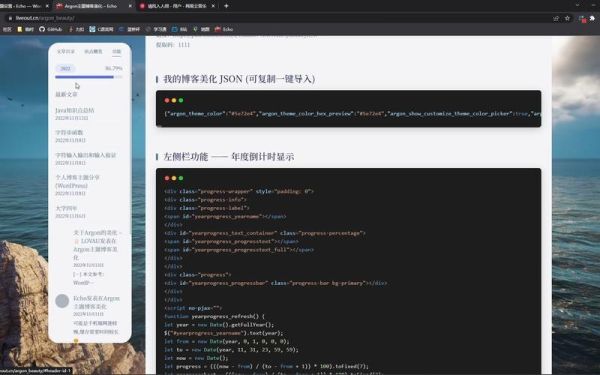
Task: Open Echo's comment on Argon post
Action: (x=96, y=302)
